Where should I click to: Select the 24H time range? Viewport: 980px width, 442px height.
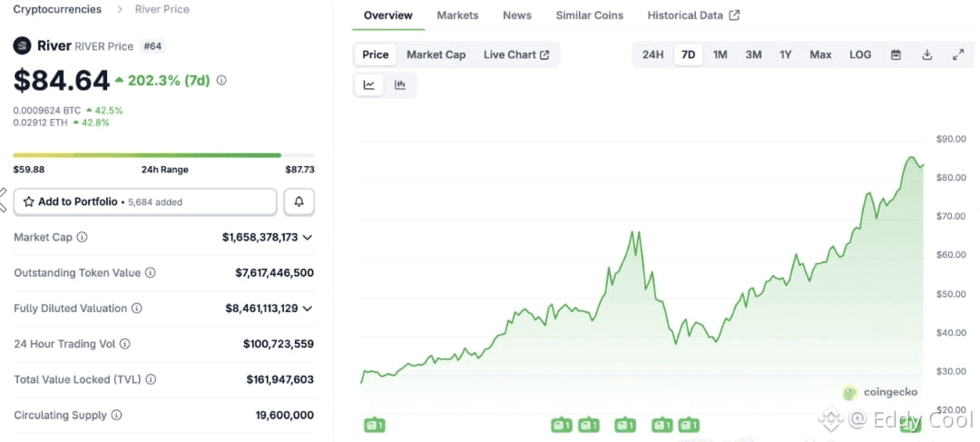coord(652,55)
